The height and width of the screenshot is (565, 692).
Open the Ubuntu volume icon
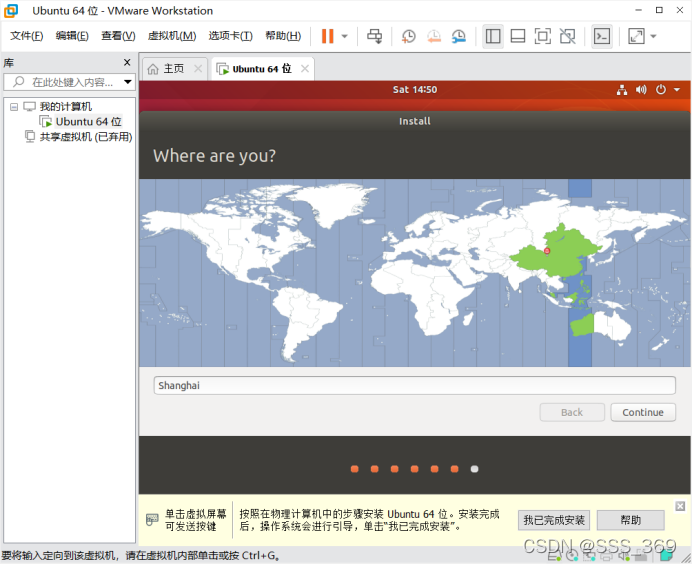641,90
